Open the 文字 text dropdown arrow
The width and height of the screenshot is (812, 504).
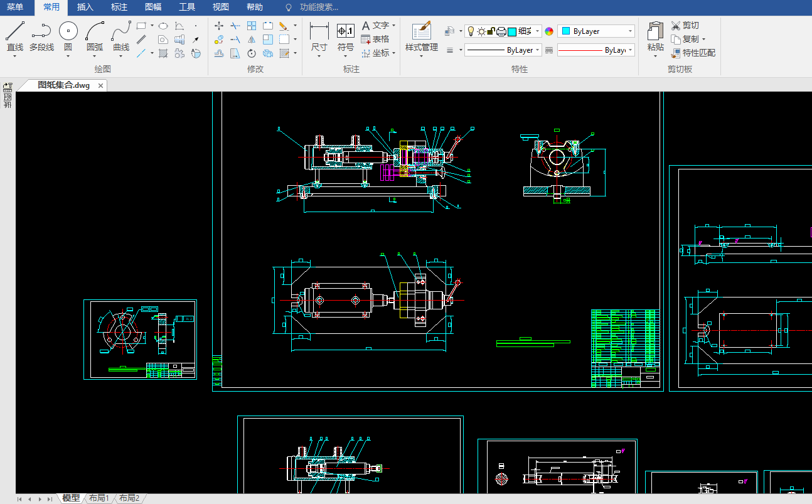(393, 25)
